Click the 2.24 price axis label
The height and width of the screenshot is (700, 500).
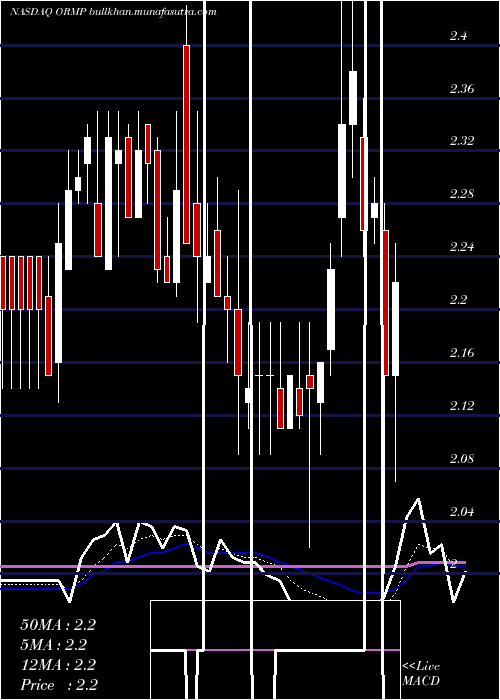coord(462,247)
